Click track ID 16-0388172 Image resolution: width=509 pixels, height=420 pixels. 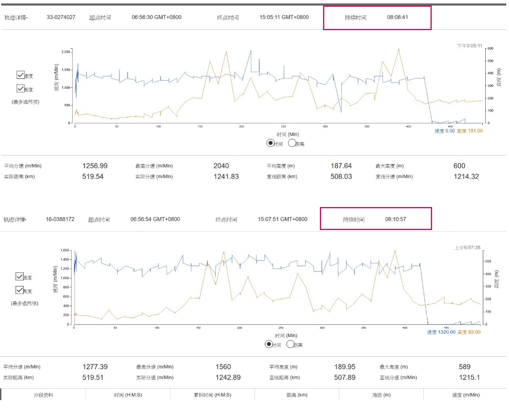click(x=60, y=219)
